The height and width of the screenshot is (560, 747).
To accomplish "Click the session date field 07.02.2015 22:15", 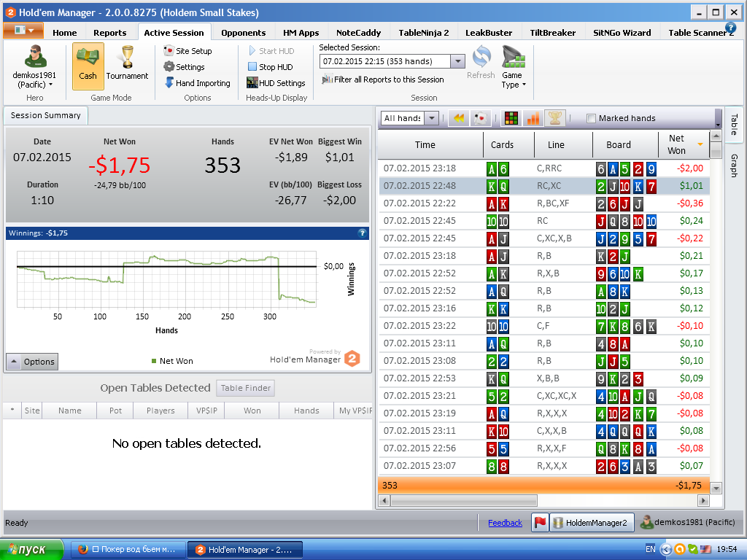I will [385, 61].
